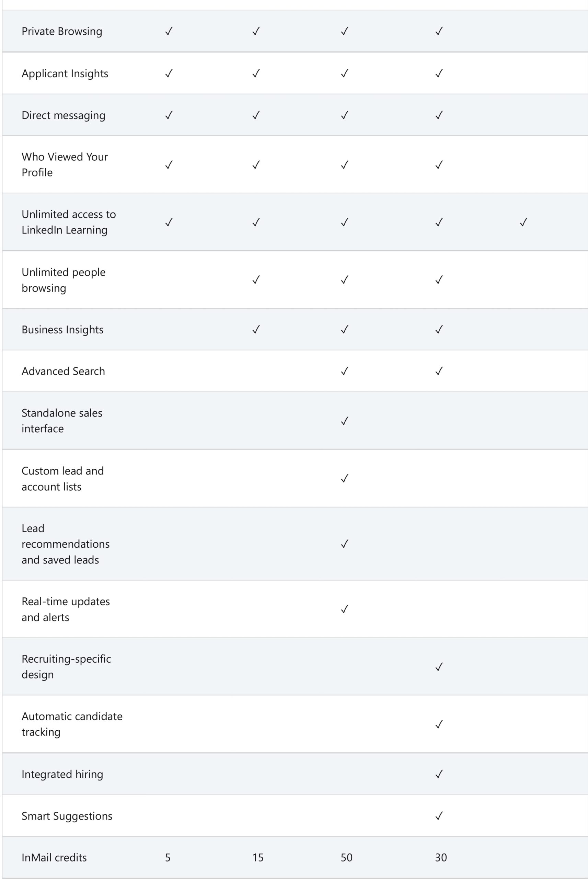
Task: Click the first checkmark in Advanced Search row
Action: [345, 371]
